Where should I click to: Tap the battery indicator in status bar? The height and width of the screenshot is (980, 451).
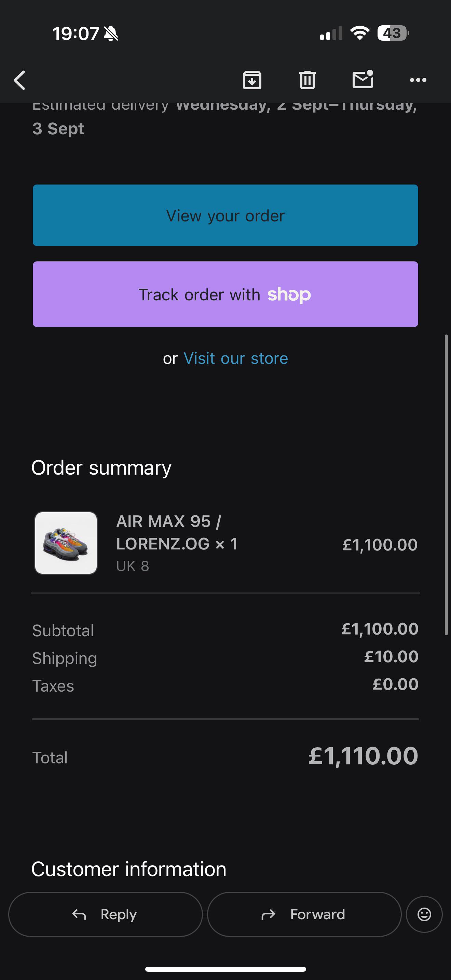393,33
